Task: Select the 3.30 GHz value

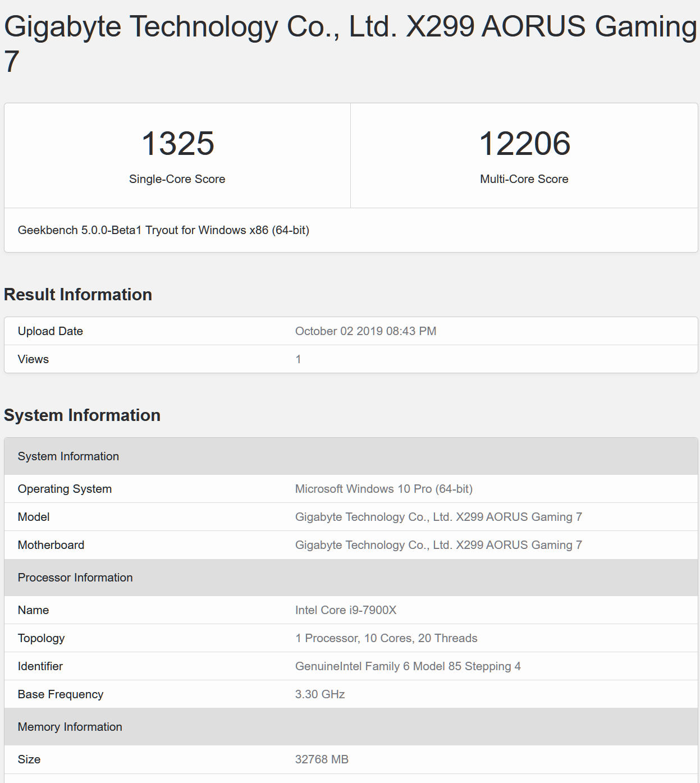Action: [x=320, y=694]
